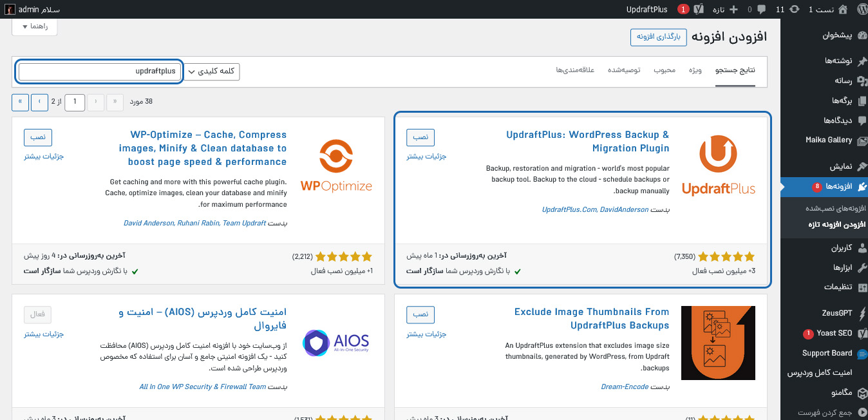Click the All In One WP Security author link
The width and height of the screenshot is (868, 420).
point(203,387)
